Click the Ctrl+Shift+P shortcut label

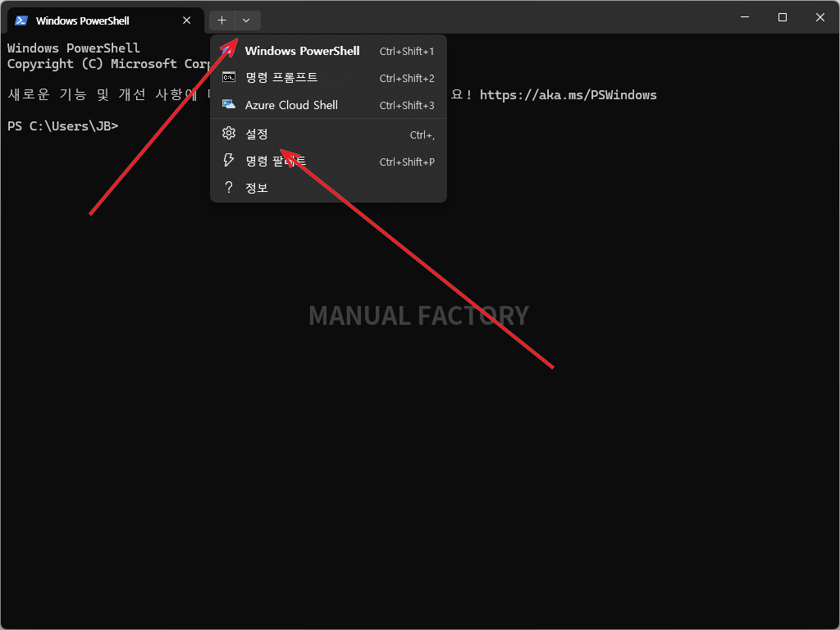(x=407, y=162)
